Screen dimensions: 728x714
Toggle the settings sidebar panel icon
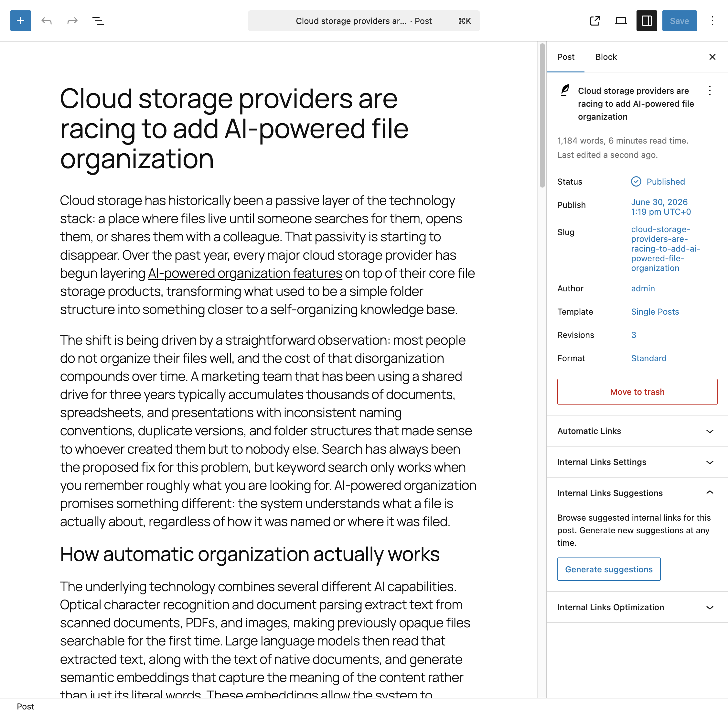(647, 21)
